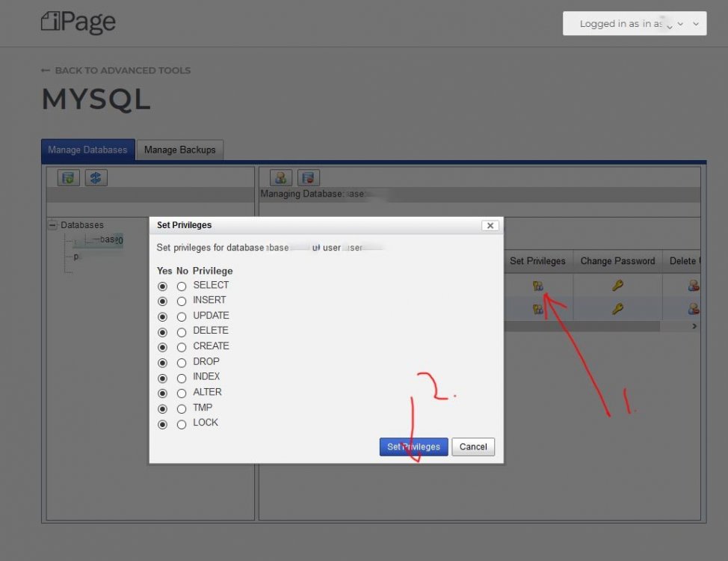The width and height of the screenshot is (728, 561).
Task: Select No for DELETE privilege
Action: (182, 332)
